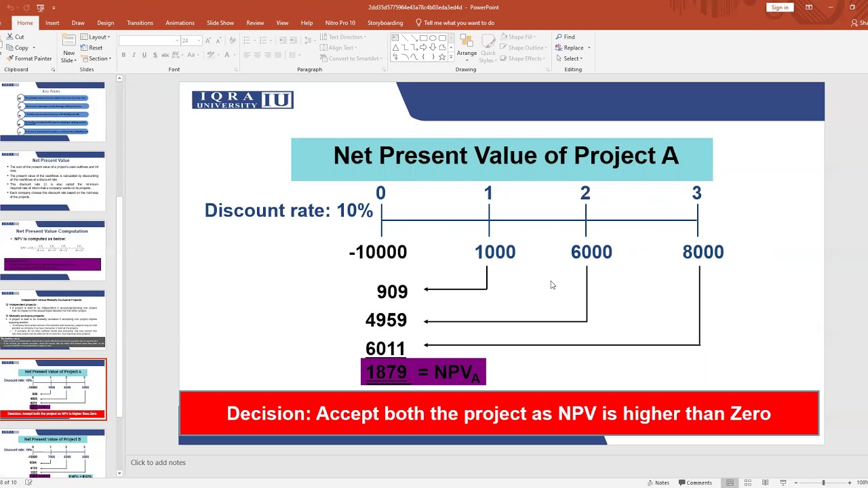Screen dimensions: 868x488
Task: Click Tell me what you want to do
Action: click(454, 22)
